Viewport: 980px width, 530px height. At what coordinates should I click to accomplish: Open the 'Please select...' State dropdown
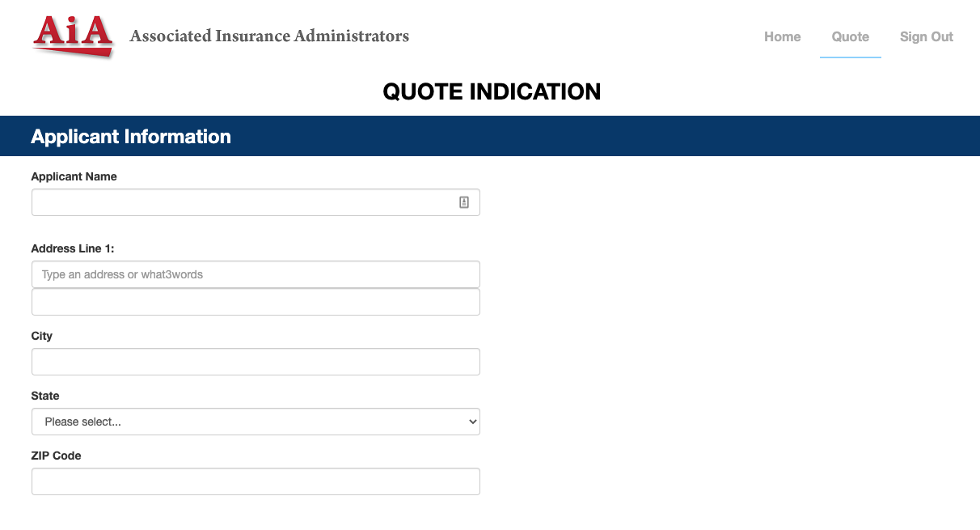(243, 422)
